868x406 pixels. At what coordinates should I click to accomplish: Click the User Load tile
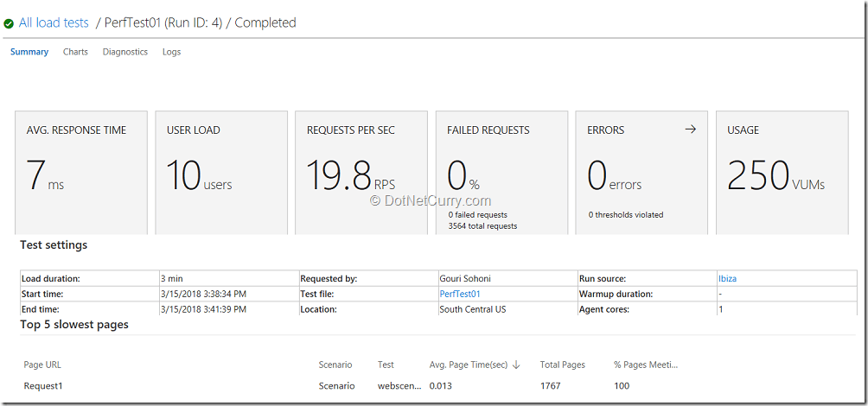[x=221, y=173]
